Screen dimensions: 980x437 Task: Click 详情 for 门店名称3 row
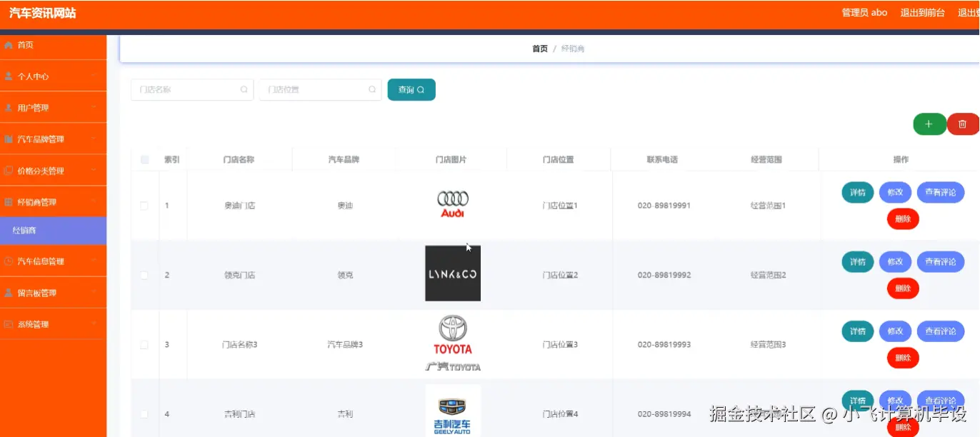point(858,331)
